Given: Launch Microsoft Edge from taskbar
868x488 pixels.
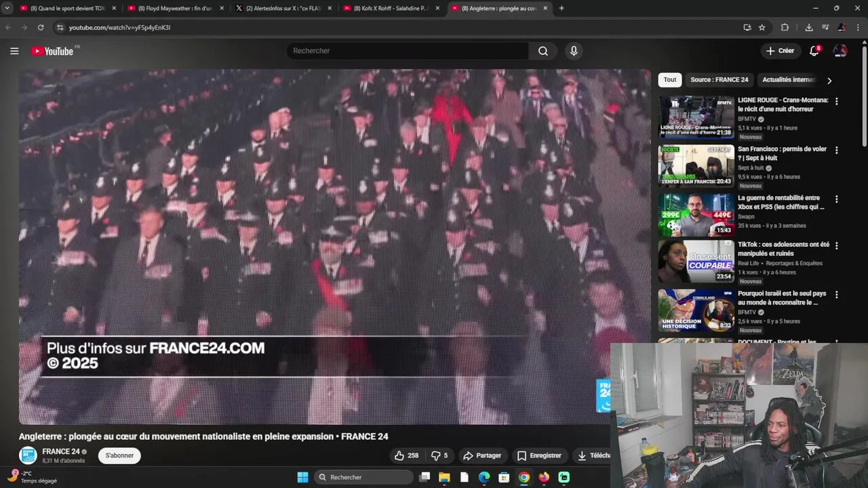Looking at the screenshot, I should tap(484, 477).
